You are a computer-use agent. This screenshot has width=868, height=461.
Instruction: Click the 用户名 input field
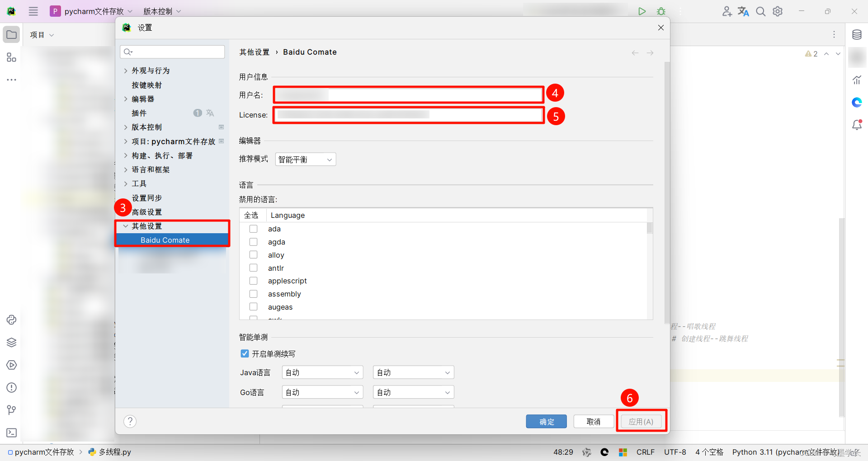409,95
